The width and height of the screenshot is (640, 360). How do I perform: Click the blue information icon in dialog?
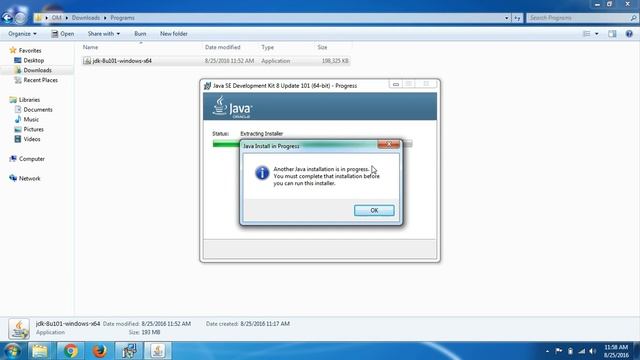(x=262, y=173)
